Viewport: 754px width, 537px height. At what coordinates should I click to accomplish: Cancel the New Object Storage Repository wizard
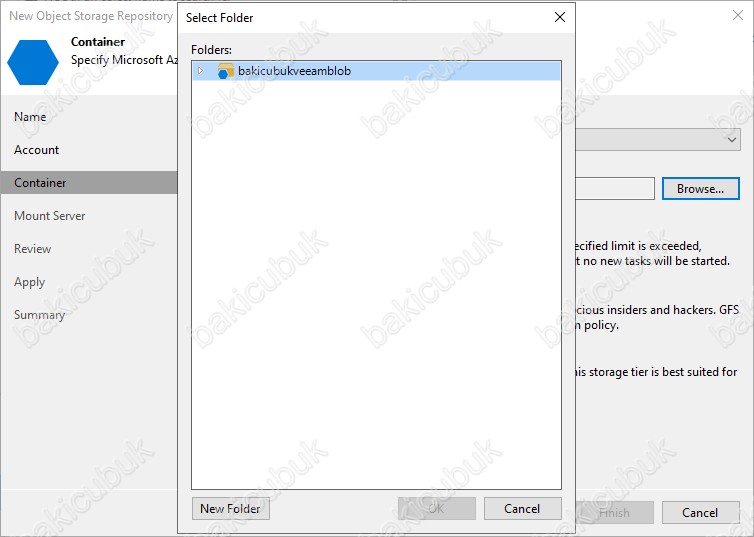coord(700,512)
